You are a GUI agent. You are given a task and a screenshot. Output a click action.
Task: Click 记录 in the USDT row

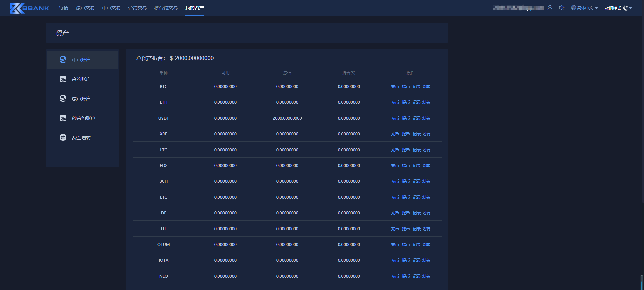click(x=417, y=118)
